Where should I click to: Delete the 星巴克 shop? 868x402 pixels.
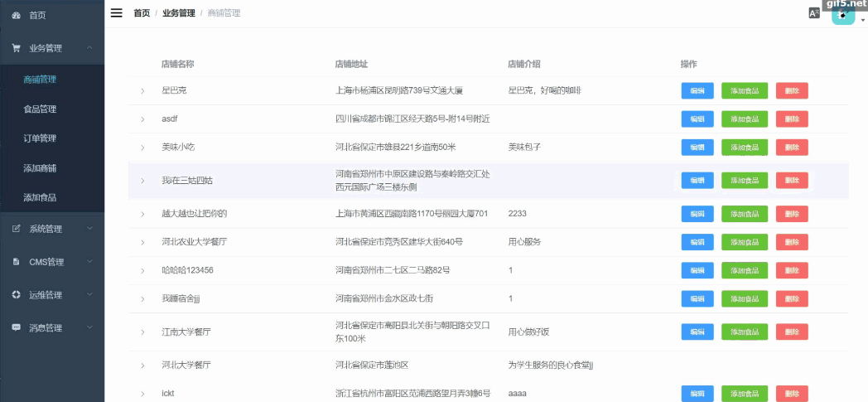pos(792,91)
